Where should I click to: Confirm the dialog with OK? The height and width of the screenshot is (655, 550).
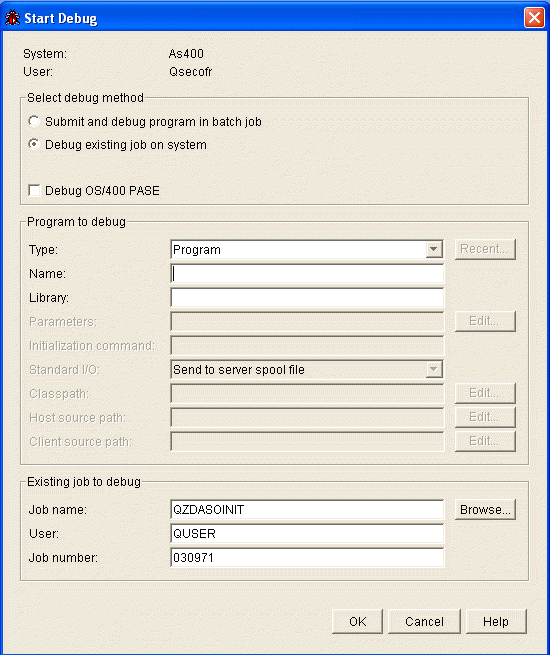(x=357, y=622)
